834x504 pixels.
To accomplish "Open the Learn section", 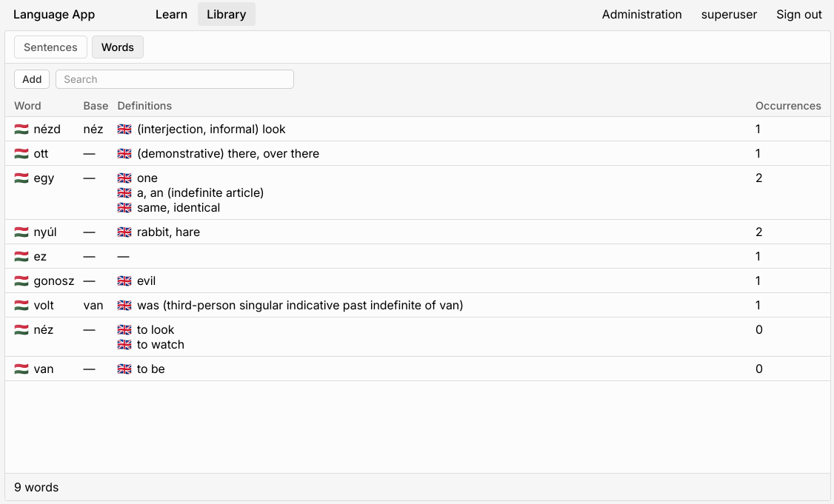I will tap(171, 14).
